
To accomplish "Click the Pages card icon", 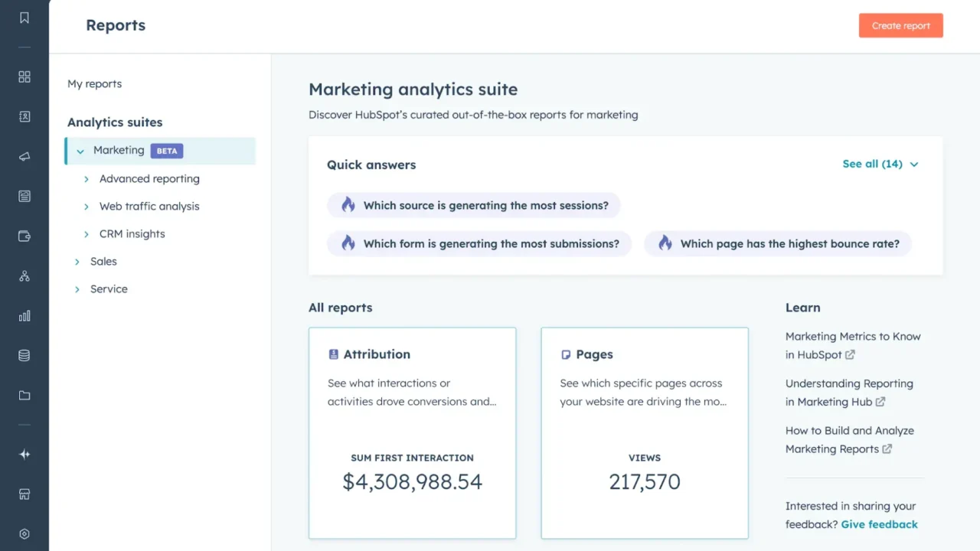I will [566, 354].
